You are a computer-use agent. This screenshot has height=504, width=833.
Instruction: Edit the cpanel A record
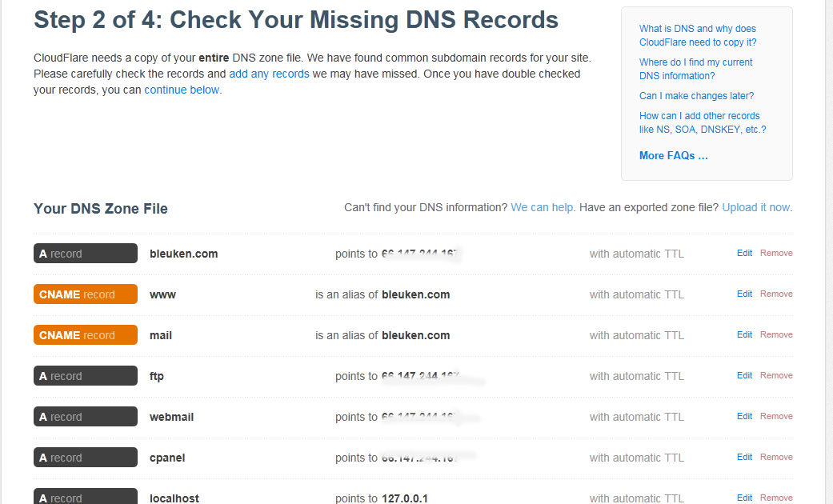pyautogui.click(x=744, y=458)
